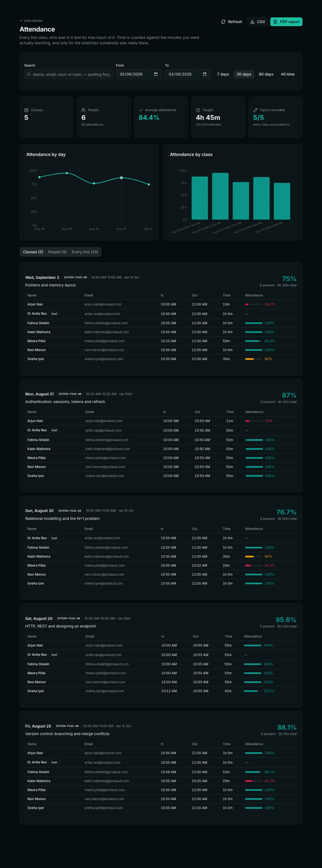
Task: Switch to the Classes (5) tab
Action: (x=33, y=252)
